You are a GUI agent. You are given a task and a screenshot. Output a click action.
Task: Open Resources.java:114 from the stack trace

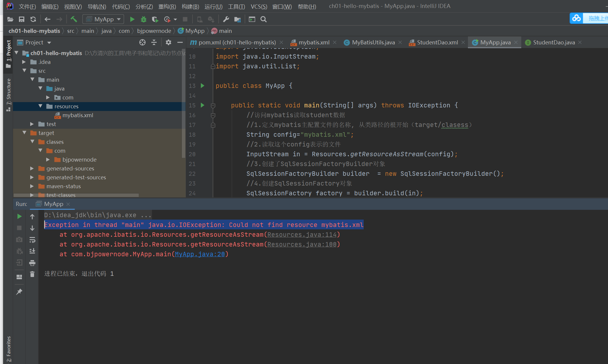(302, 234)
